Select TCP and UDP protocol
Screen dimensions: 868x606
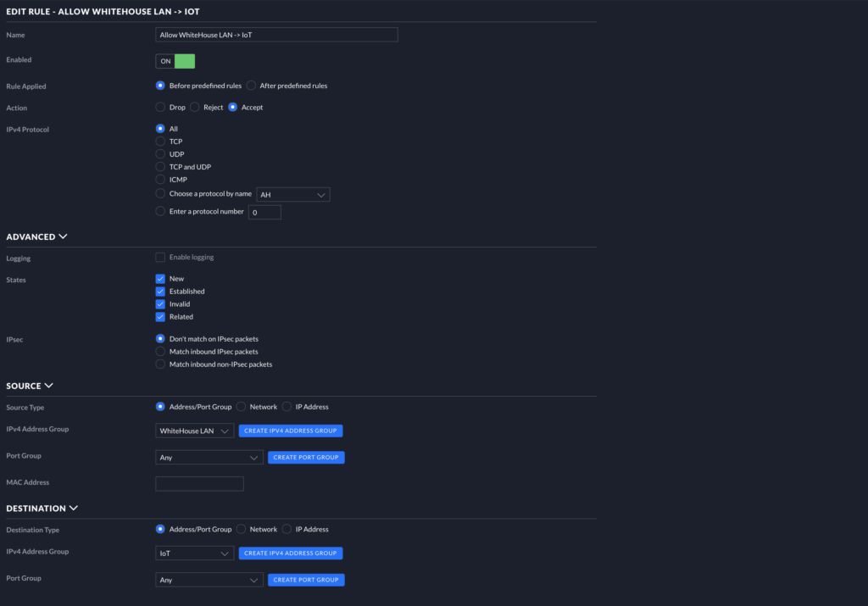(x=160, y=167)
